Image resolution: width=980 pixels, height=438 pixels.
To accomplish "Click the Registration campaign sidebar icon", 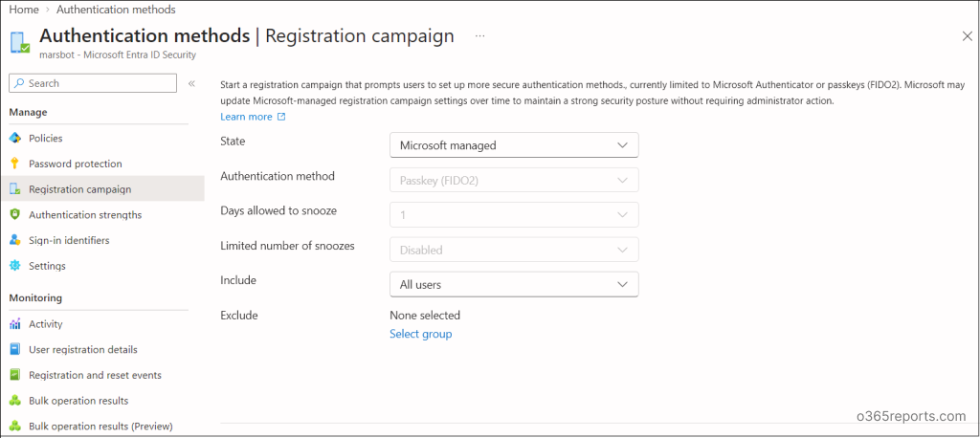I will 15,189.
